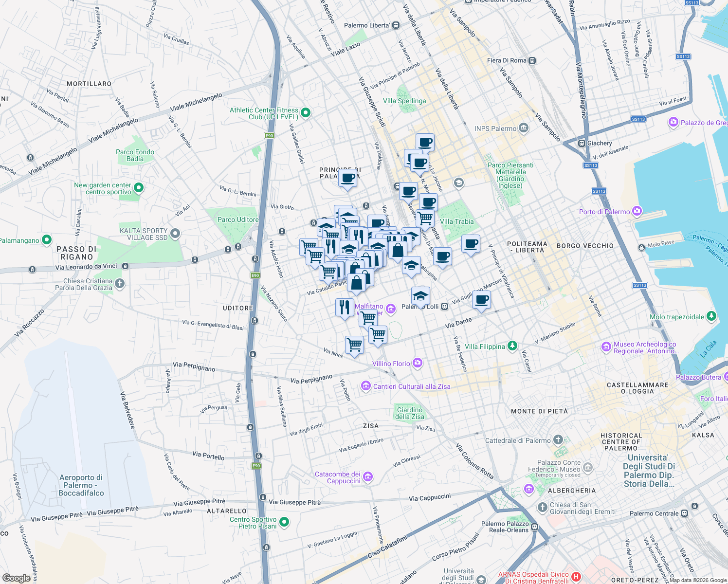
Task: Open the museum pin for Museo Archeologico Regionale
Action: 606,347
